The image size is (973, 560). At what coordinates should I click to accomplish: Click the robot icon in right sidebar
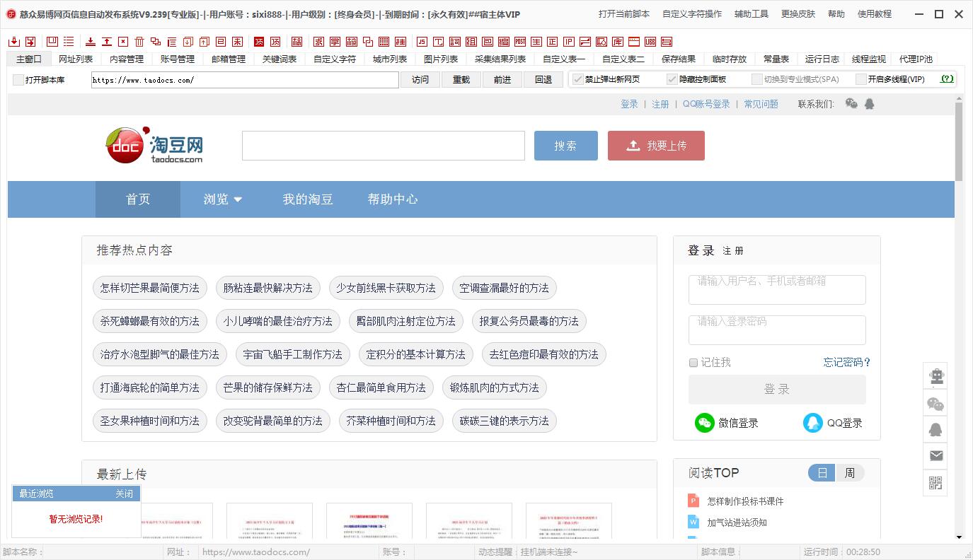click(936, 375)
